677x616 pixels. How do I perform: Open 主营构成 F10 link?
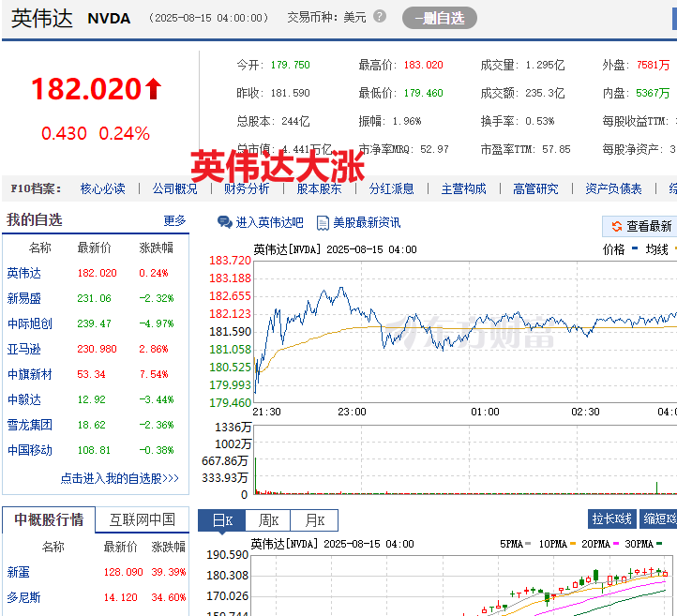point(464,188)
